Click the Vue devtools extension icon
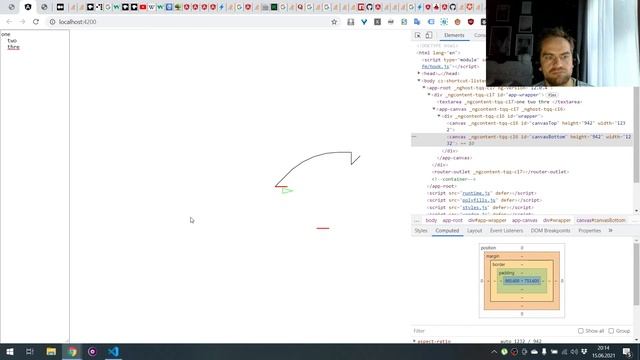The image size is (640, 360). tap(364, 22)
